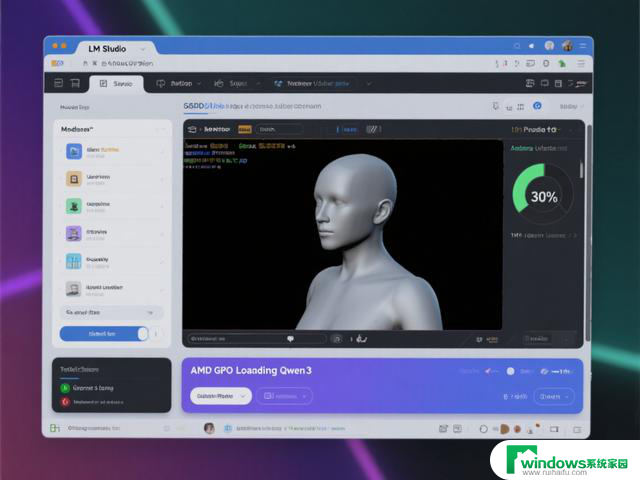
Task: Select the tan square-icon model entry
Action: coord(112,179)
